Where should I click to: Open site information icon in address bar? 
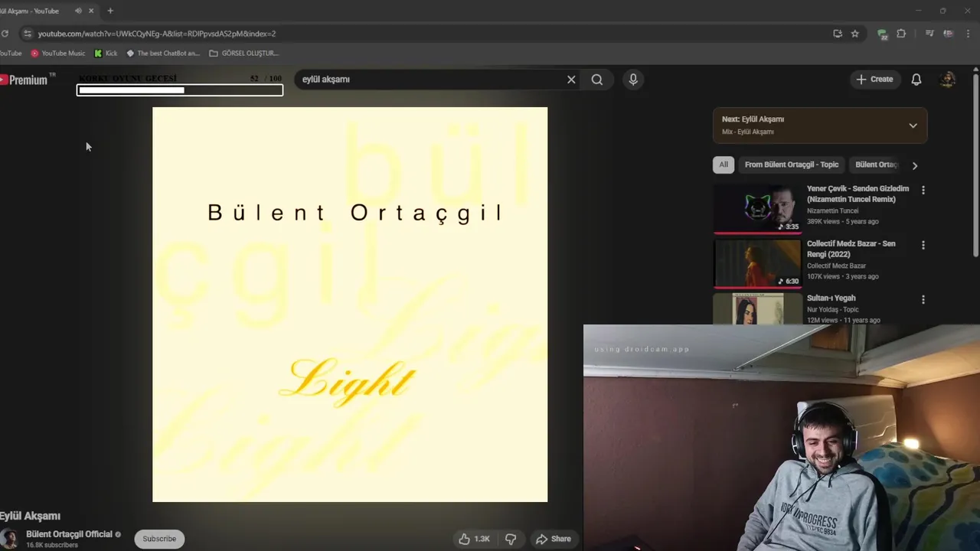click(28, 34)
